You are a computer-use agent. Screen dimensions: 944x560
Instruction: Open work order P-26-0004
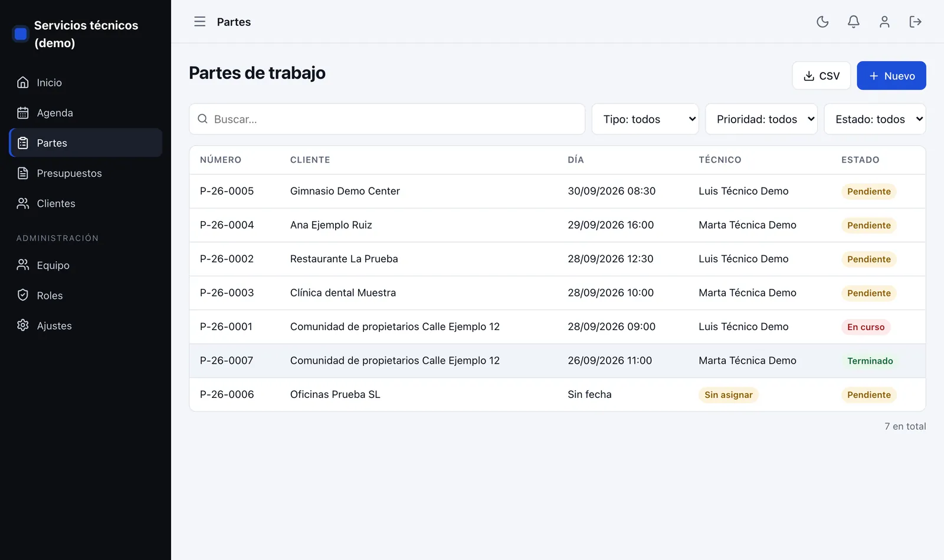point(227,225)
